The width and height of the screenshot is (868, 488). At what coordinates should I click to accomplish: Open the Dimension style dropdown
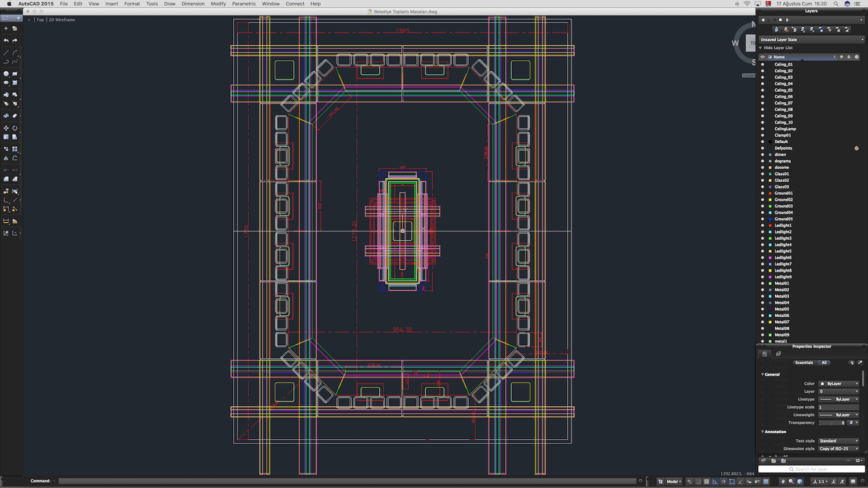coord(839,449)
